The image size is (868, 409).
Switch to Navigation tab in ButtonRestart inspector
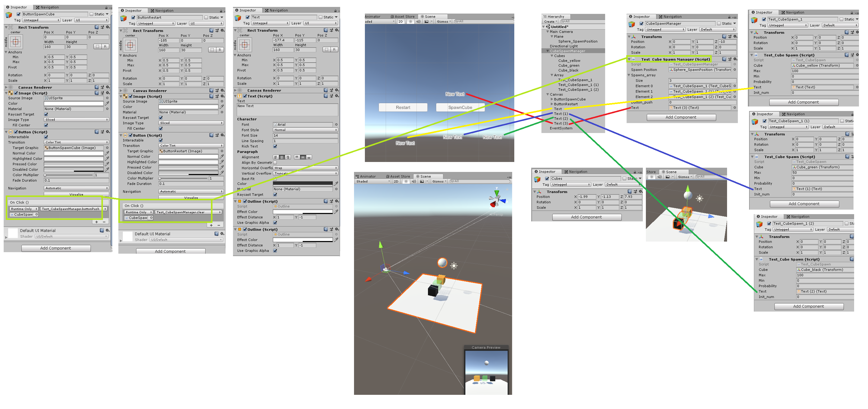click(x=162, y=11)
